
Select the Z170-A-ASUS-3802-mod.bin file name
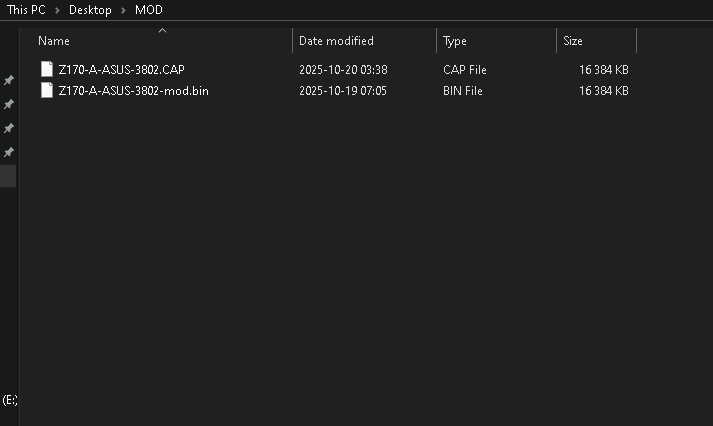pos(133,91)
